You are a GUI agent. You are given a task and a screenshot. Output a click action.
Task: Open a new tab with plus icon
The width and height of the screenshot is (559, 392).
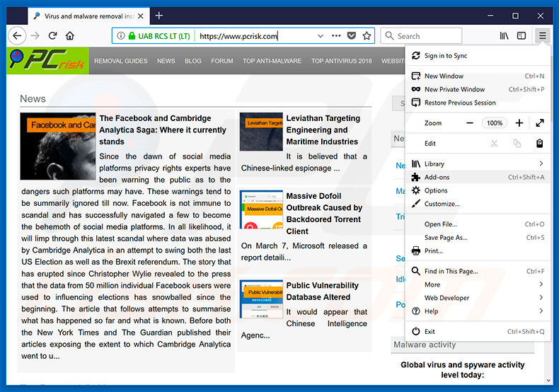click(x=159, y=16)
